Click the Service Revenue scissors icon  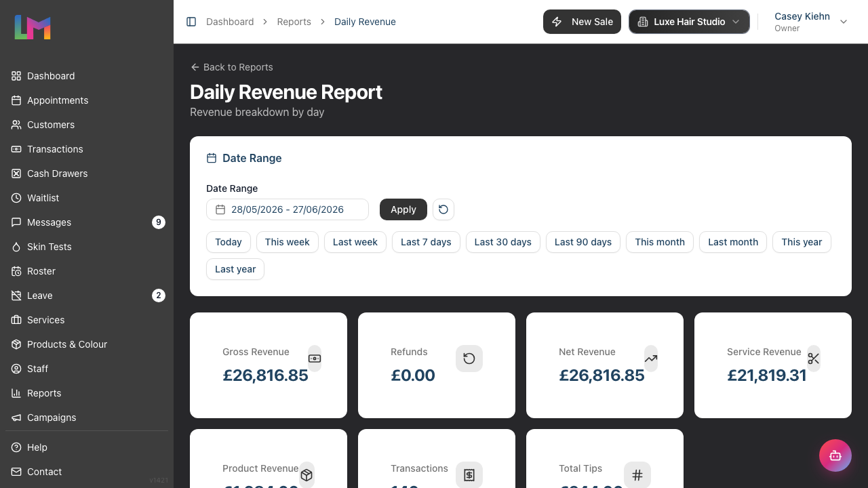(814, 359)
